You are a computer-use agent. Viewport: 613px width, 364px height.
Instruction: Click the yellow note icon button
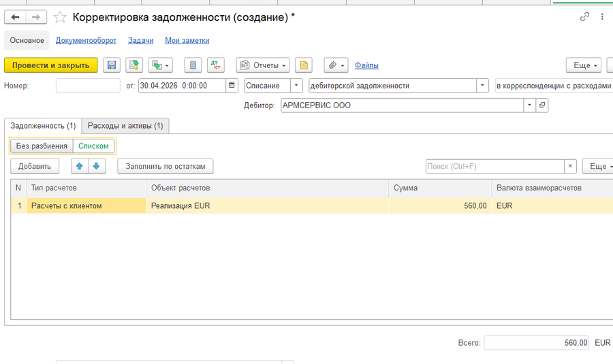[304, 65]
